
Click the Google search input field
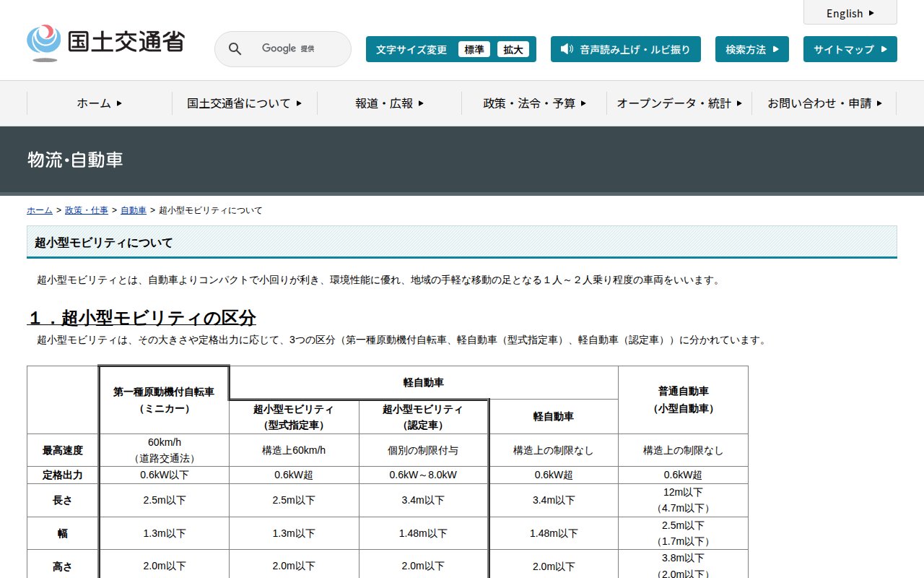[296, 49]
